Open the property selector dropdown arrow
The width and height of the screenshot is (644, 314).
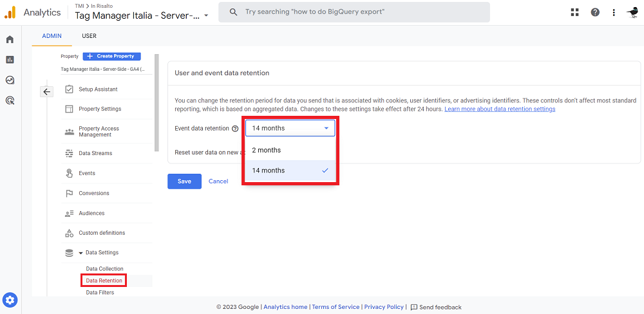point(206,15)
